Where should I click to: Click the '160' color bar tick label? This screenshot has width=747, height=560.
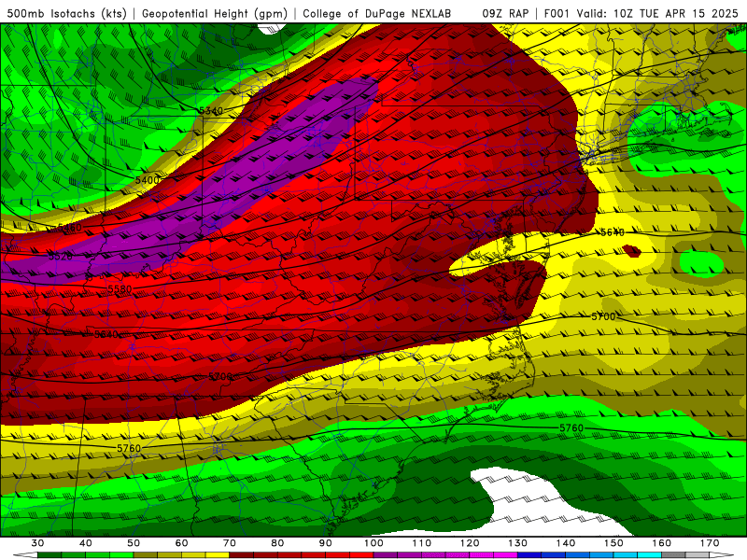click(x=662, y=543)
